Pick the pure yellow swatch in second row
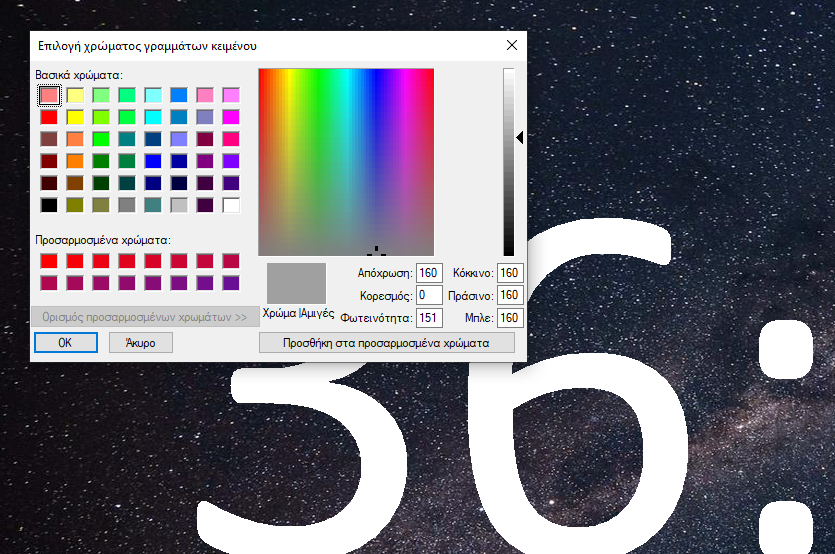 [x=75, y=117]
